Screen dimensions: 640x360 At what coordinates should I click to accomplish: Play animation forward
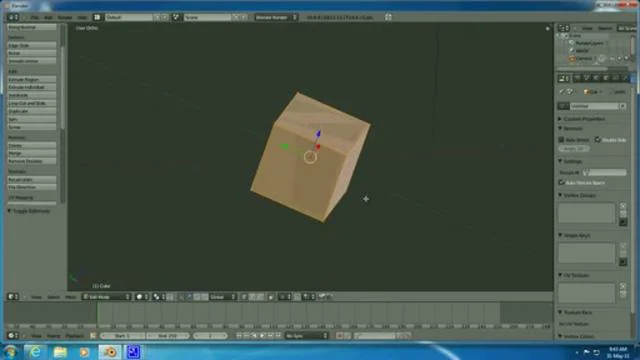[x=262, y=336]
